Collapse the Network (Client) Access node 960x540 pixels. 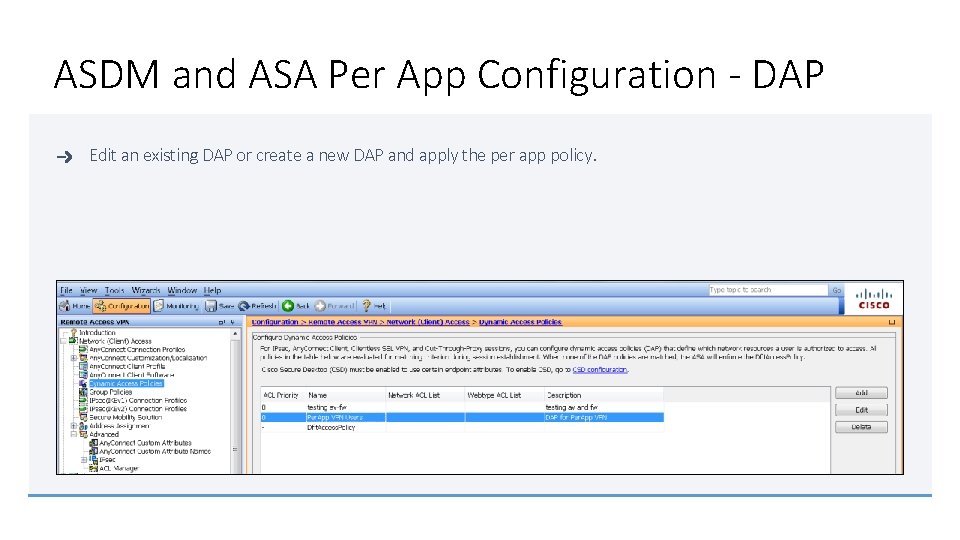coord(64,341)
